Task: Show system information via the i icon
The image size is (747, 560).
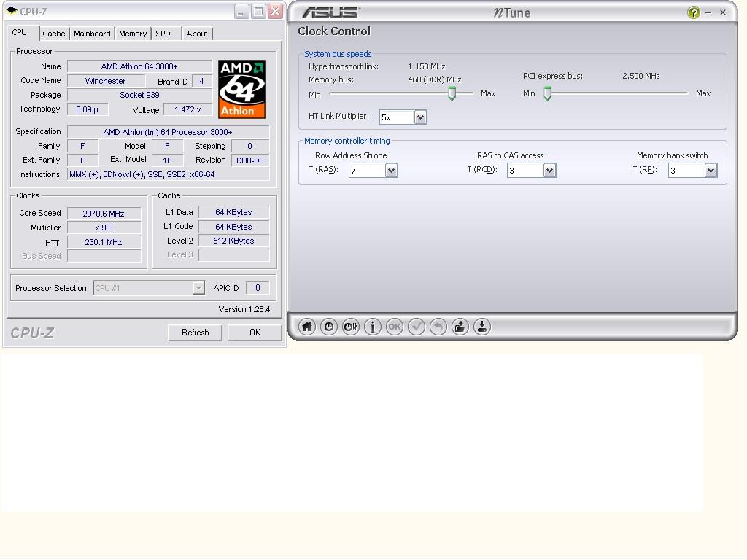Action: pos(373,327)
